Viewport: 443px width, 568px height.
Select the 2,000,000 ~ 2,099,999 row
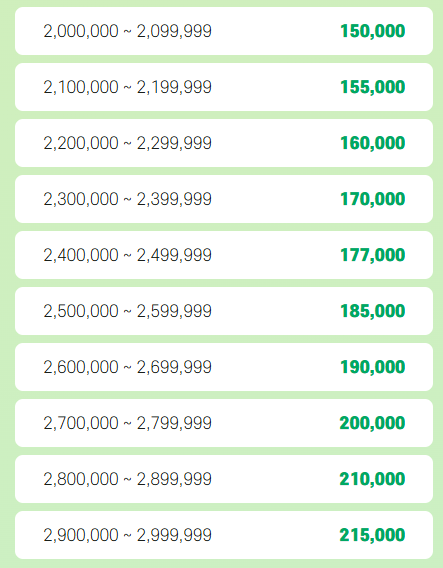[224, 31]
